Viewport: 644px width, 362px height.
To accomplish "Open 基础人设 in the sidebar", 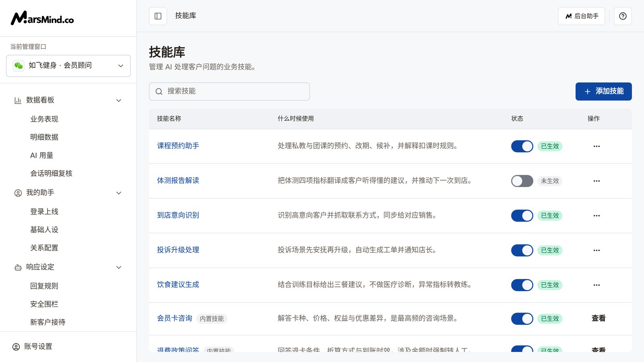I will [44, 230].
